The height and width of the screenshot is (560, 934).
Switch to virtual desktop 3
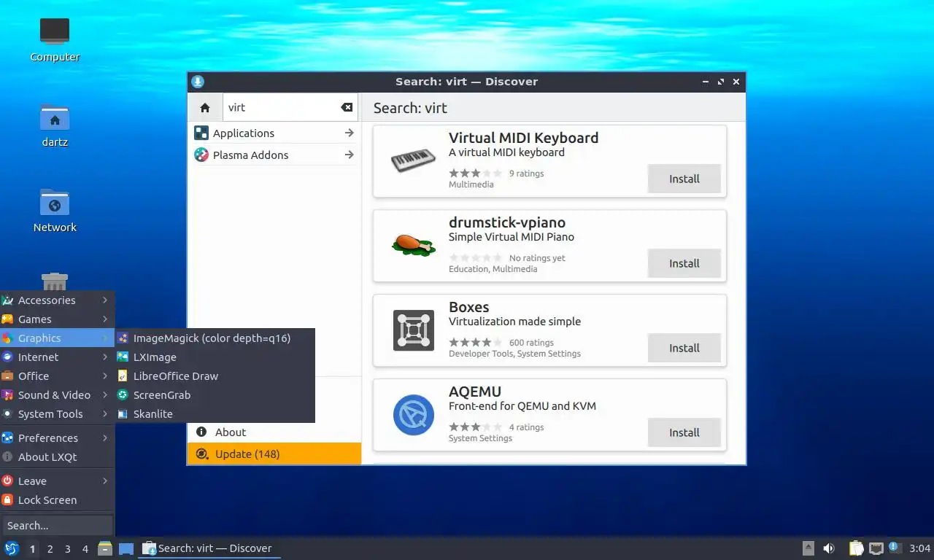click(x=67, y=549)
